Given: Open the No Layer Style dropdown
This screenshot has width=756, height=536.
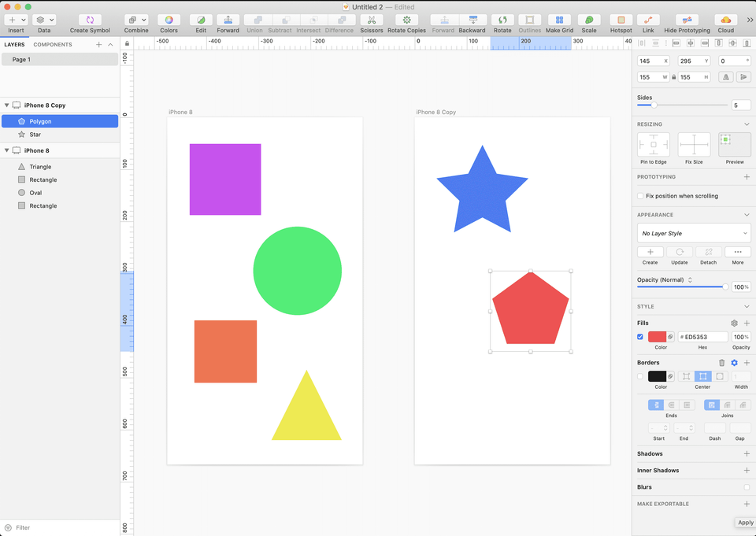Looking at the screenshot, I should (x=694, y=233).
